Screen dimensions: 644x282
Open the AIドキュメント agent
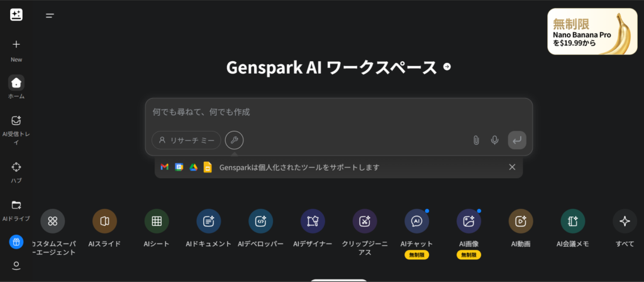coord(208,221)
